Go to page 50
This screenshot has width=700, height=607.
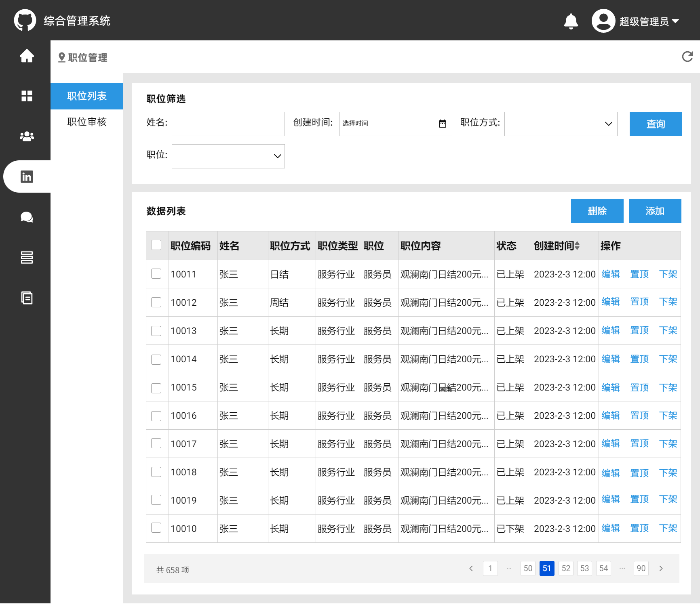(528, 568)
